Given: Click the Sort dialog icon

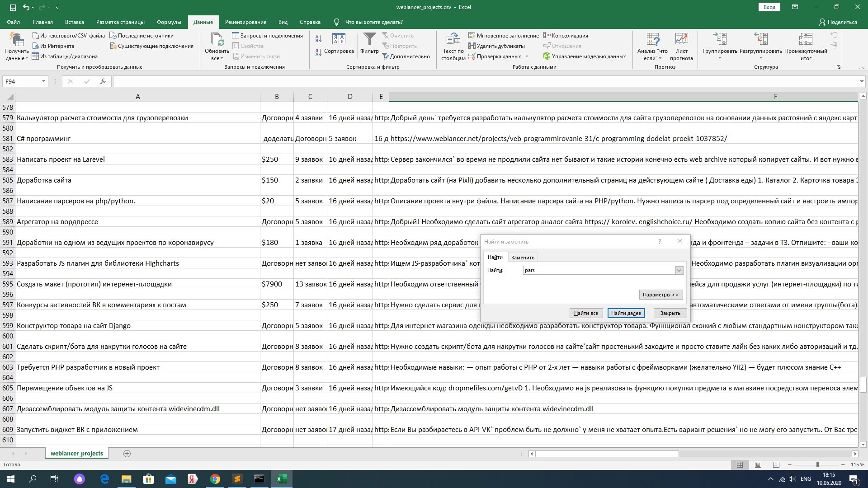Looking at the screenshot, I should point(339,40).
